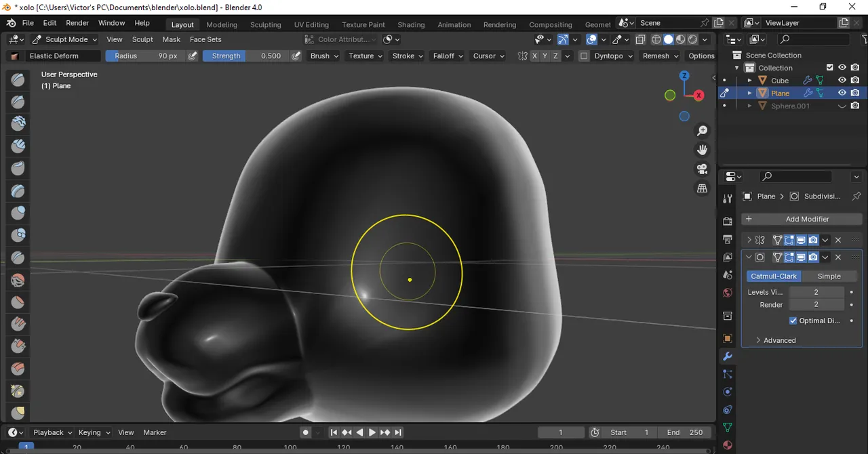Select Catmull-Clark subdivision type
This screenshot has height=454, width=868.
(x=774, y=276)
